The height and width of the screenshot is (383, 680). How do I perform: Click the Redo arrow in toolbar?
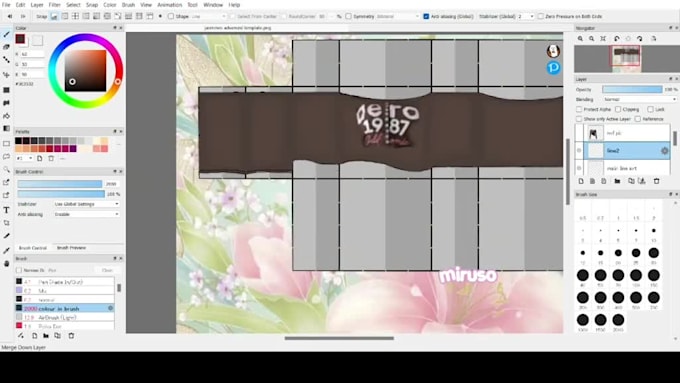(23, 16)
